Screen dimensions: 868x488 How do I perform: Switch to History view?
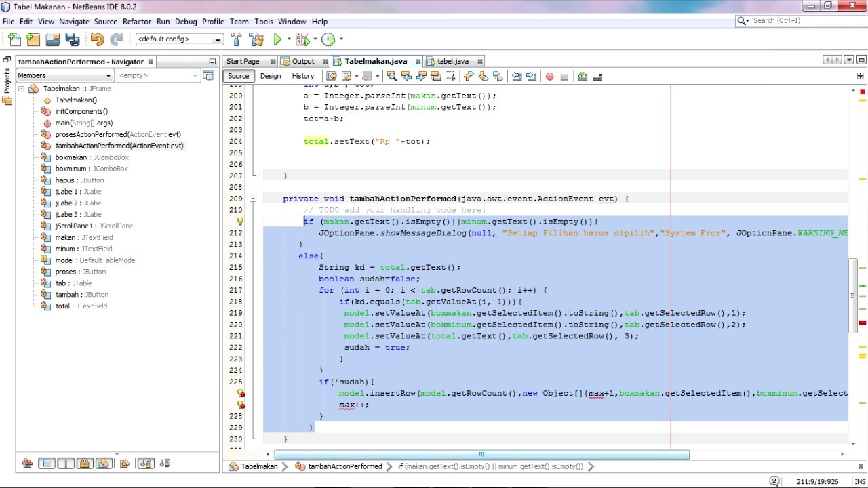[x=302, y=76]
